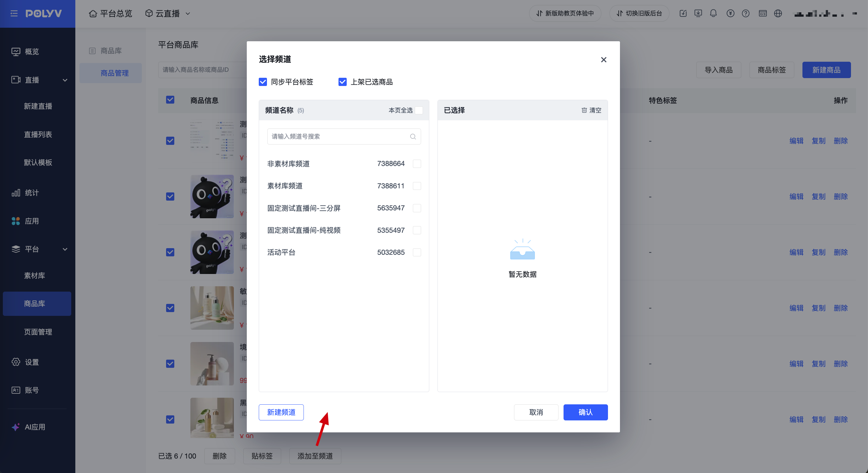The image size is (868, 473).
Task: Click the 导入商品 button
Action: click(x=718, y=70)
